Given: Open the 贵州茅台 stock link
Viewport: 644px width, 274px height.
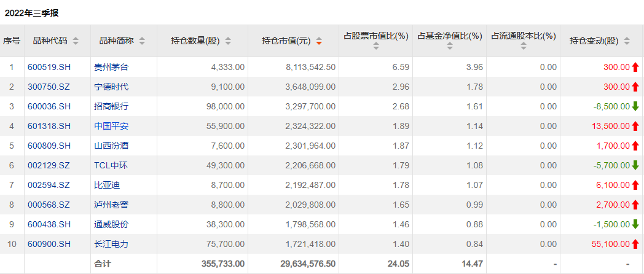Looking at the screenshot, I should 111,68.
